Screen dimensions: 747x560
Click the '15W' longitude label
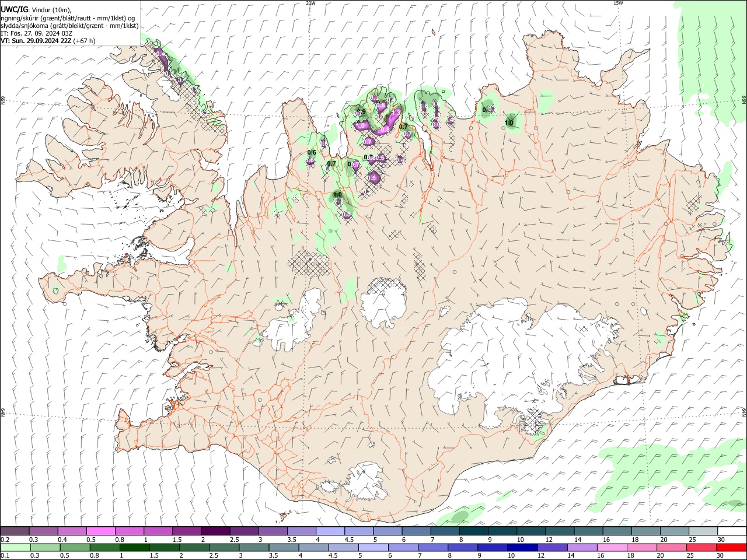pos(618,3)
